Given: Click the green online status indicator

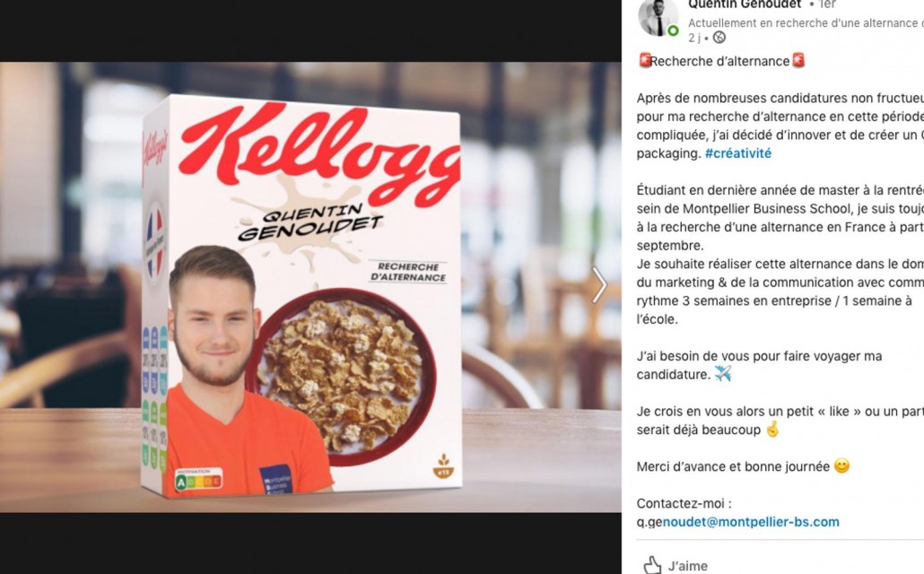Looking at the screenshot, I should coord(673,30).
